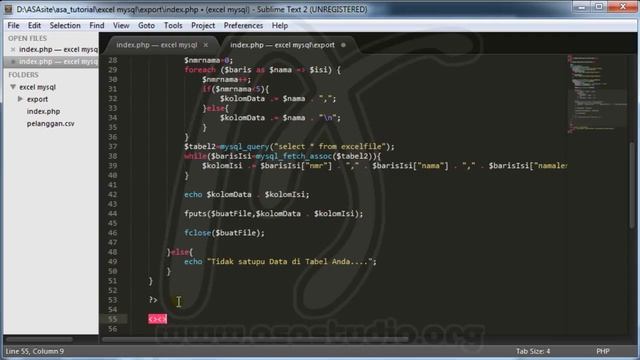This screenshot has height=360, width=640.
Task: Open the Goto menu
Action: click(146, 25)
